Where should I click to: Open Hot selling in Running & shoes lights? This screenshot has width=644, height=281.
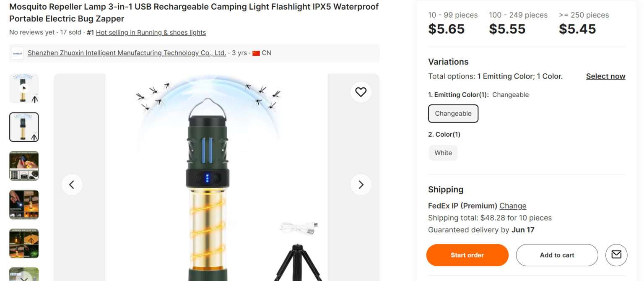(x=151, y=32)
